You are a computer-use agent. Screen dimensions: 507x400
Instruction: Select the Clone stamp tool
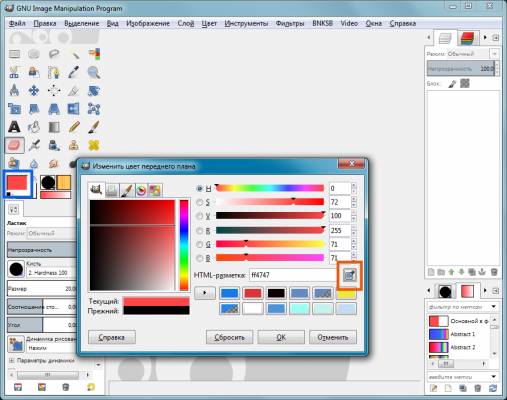click(x=74, y=145)
